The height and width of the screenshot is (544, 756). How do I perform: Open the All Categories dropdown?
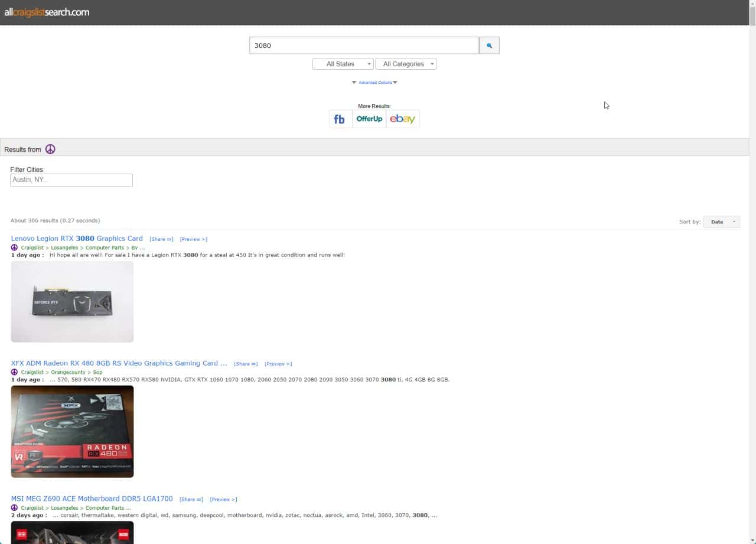406,64
